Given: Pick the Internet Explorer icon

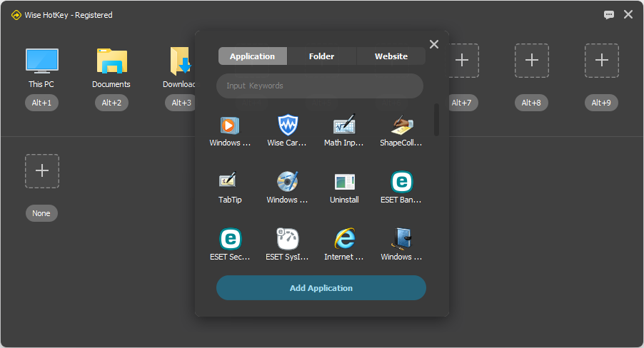Looking at the screenshot, I should click(345, 238).
